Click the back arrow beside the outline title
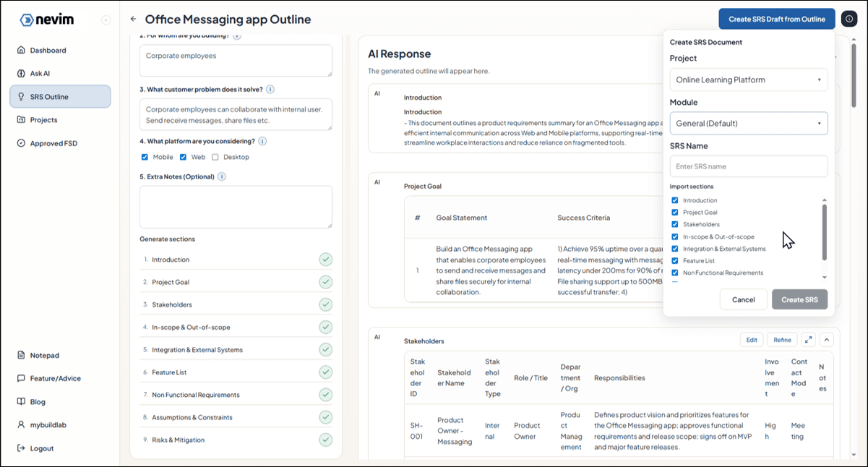 132,19
